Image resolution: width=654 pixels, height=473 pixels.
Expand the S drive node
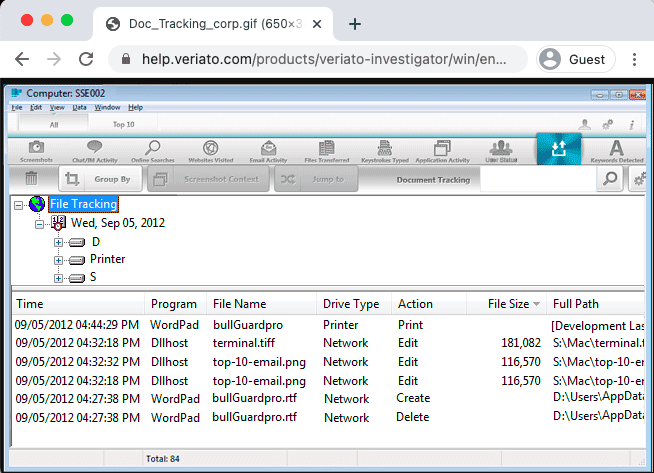click(x=58, y=278)
